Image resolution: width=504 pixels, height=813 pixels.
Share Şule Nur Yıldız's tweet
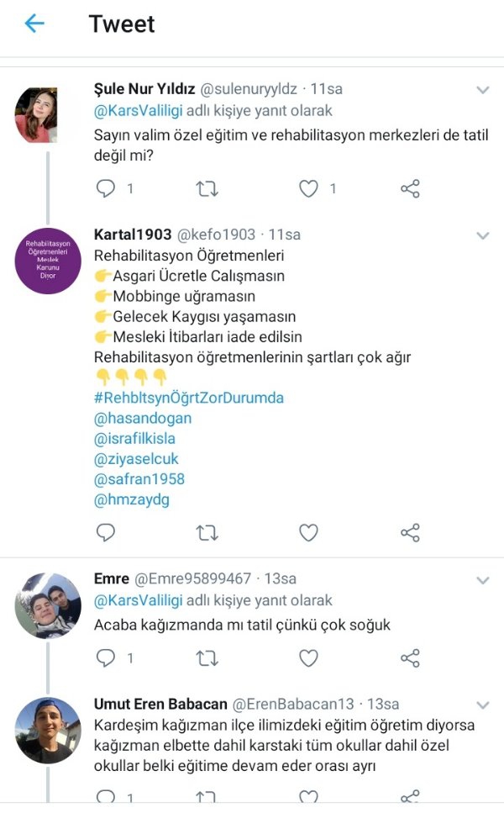tap(410, 188)
